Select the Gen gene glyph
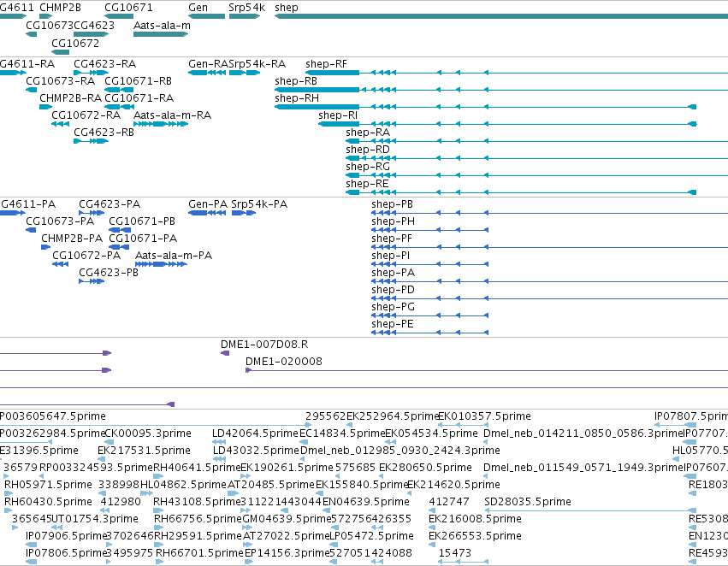Viewport: 728px width, 566px height. point(207,16)
